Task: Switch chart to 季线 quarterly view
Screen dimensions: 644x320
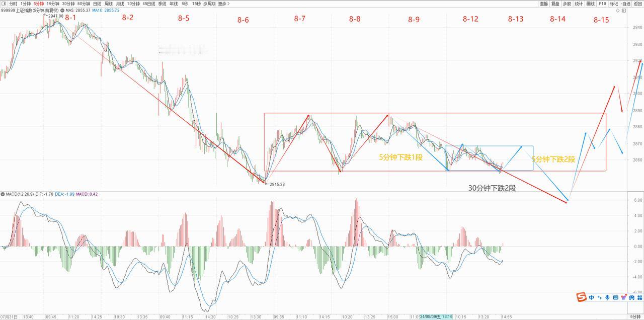Action: 162,4
